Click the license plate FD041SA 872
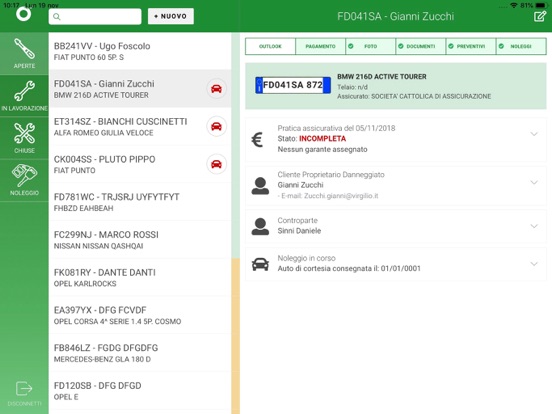Viewport: 552px width, 414px height. tap(293, 85)
